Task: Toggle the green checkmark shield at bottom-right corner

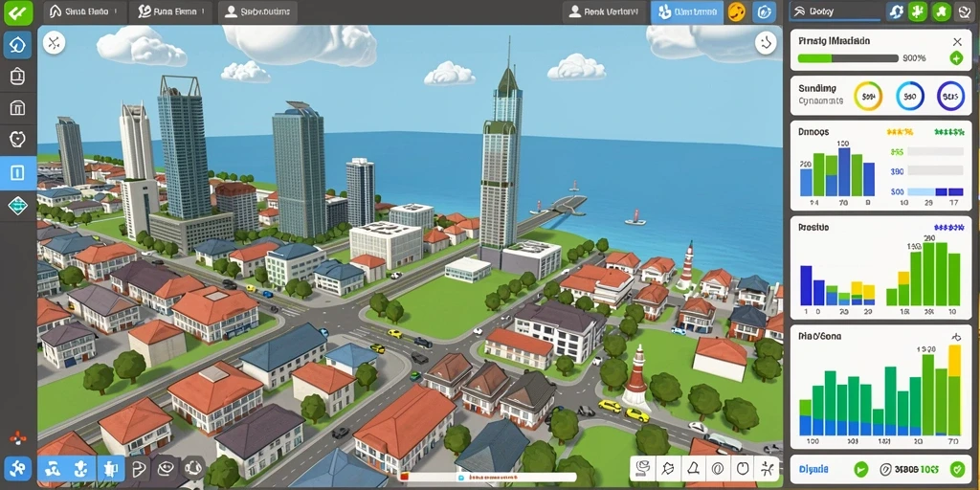Action: tap(956, 469)
